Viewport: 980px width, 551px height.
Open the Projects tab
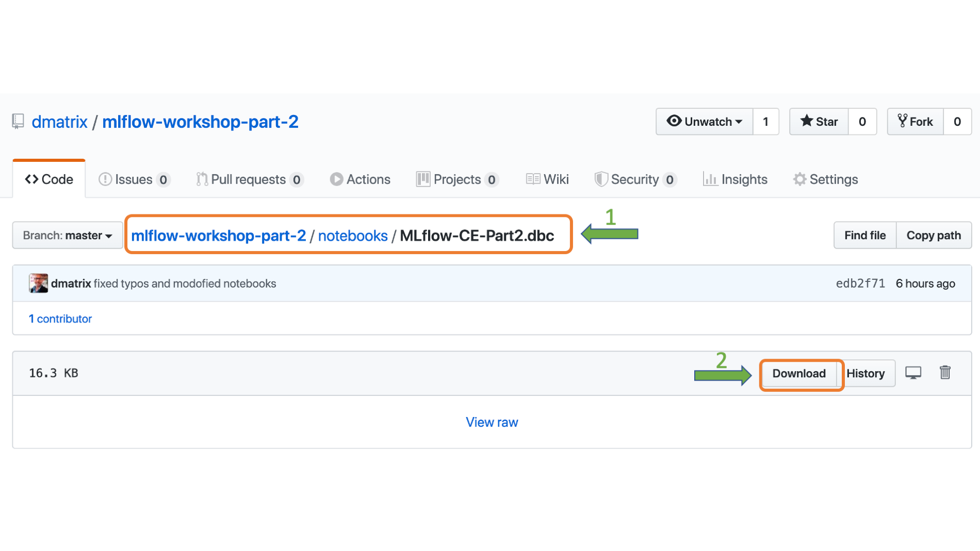[457, 179]
